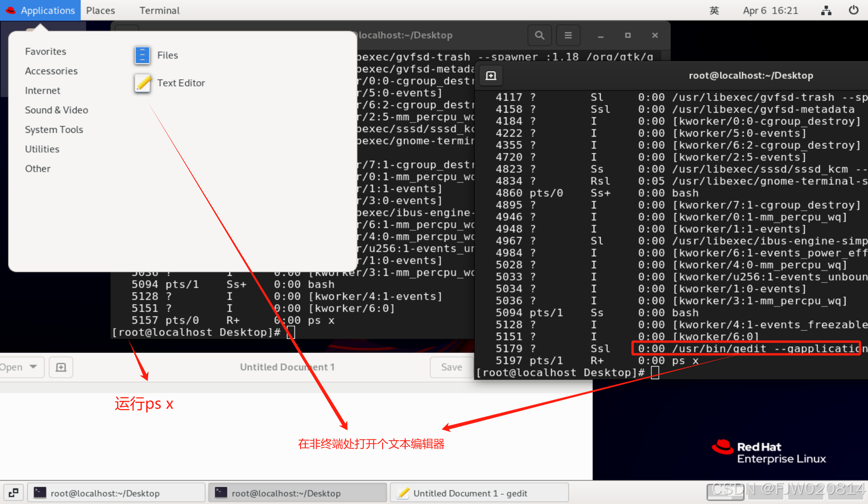868x504 pixels.
Task: Click show desktop icon in taskbar
Action: [x=14, y=493]
